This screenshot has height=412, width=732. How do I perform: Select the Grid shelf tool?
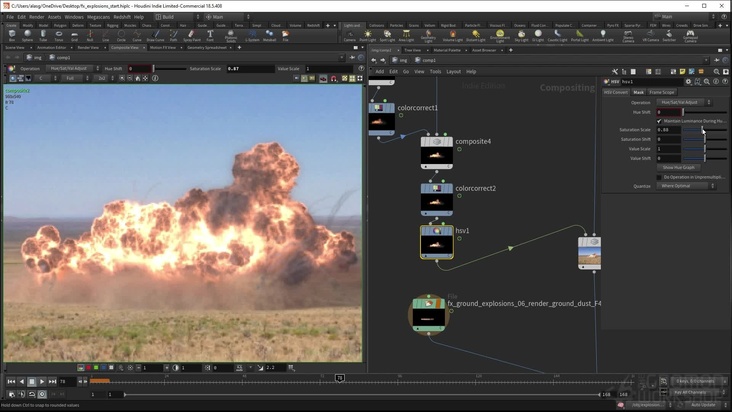(74, 35)
